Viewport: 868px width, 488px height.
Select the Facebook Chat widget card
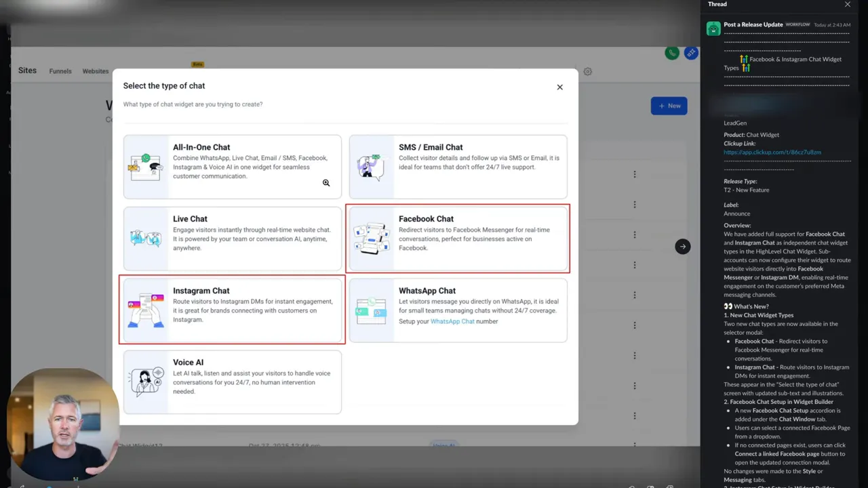[x=458, y=239]
